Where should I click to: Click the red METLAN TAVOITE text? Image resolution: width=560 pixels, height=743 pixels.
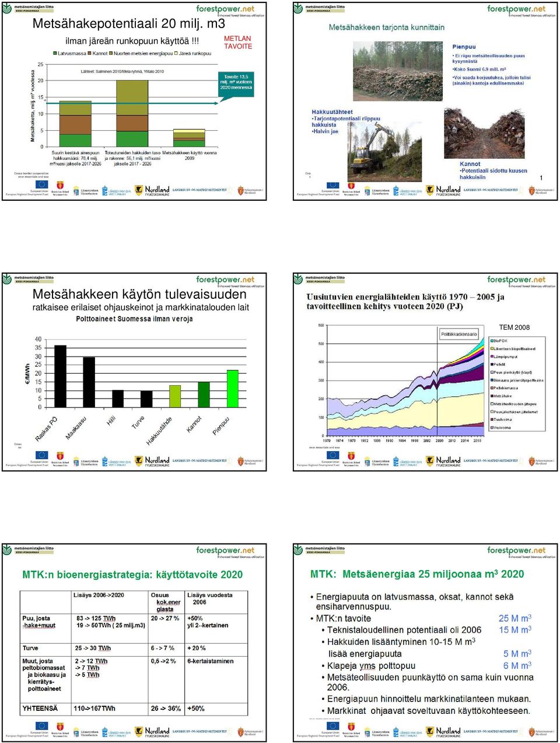click(238, 43)
